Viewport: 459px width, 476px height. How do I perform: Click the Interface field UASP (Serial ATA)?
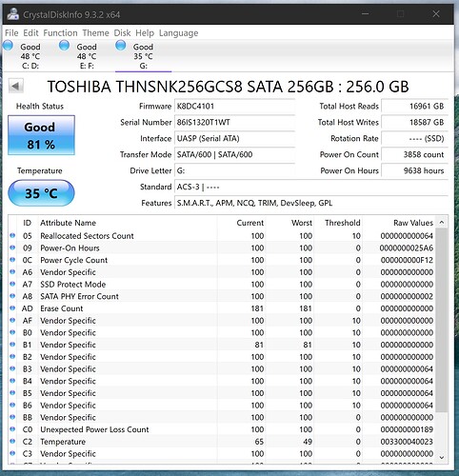pos(234,138)
